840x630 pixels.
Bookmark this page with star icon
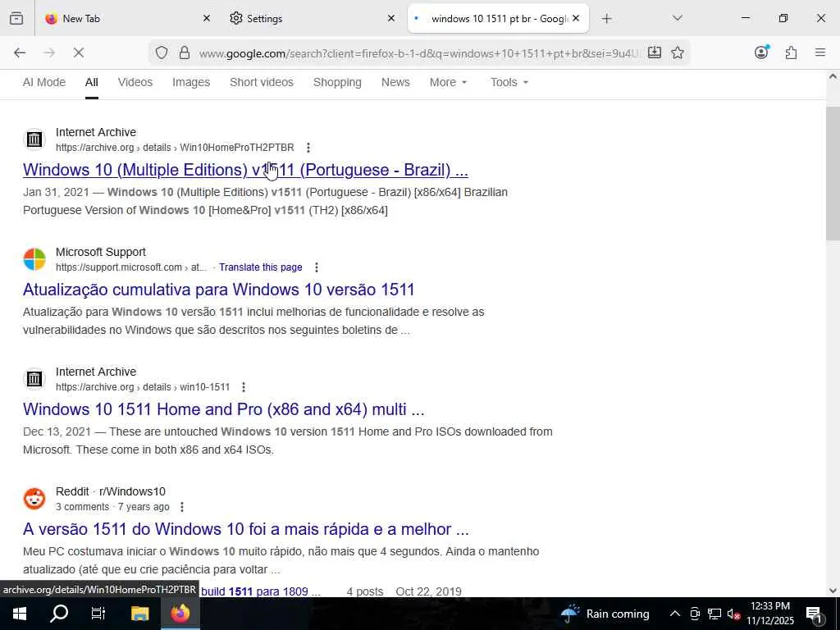[677, 52]
